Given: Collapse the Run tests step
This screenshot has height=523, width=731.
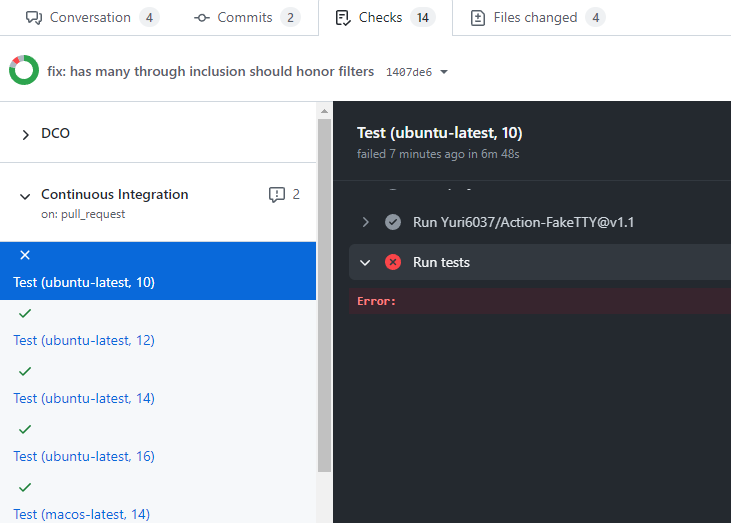Looking at the screenshot, I should pyautogui.click(x=365, y=262).
